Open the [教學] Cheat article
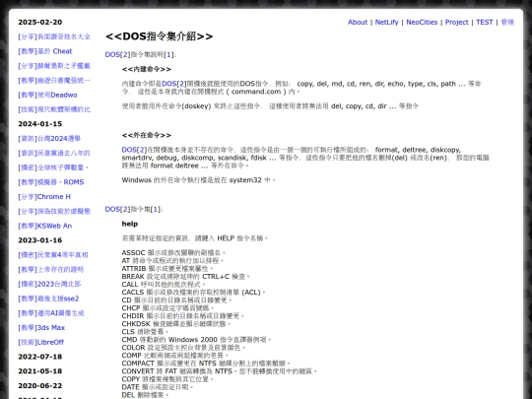This screenshot has height=399, width=532. pos(45,51)
